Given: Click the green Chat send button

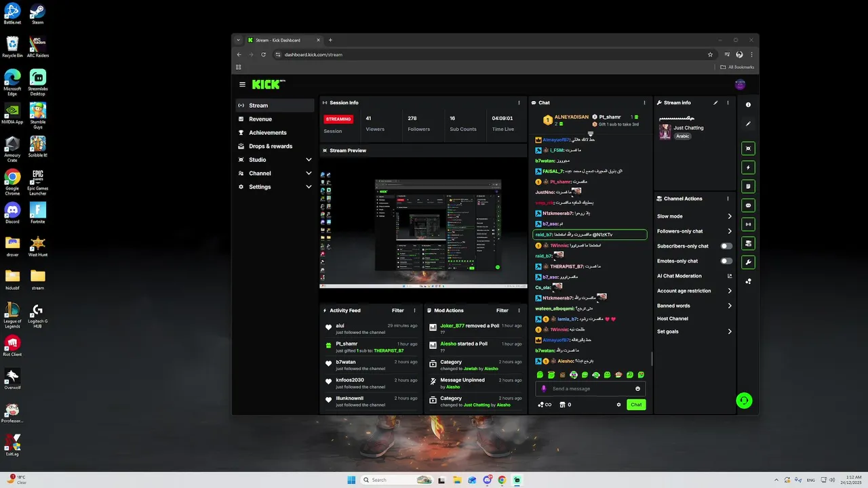Looking at the screenshot, I should pyautogui.click(x=636, y=405).
